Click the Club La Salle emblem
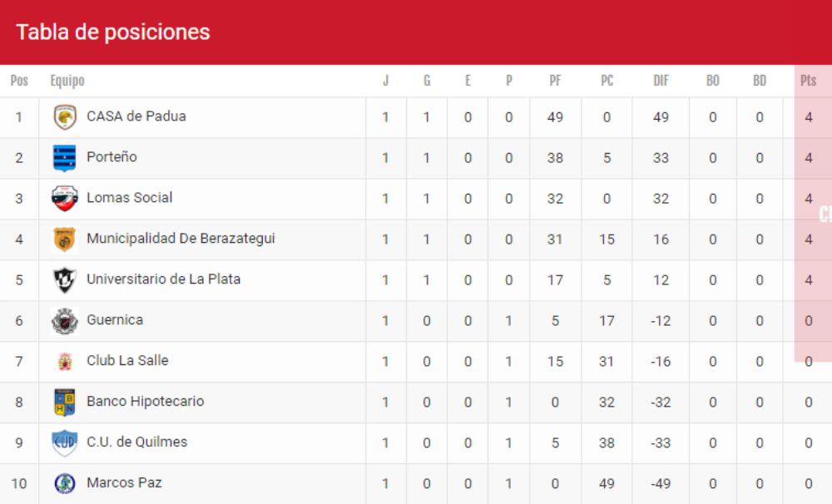Screen dimensions: 832x504 [65, 362]
